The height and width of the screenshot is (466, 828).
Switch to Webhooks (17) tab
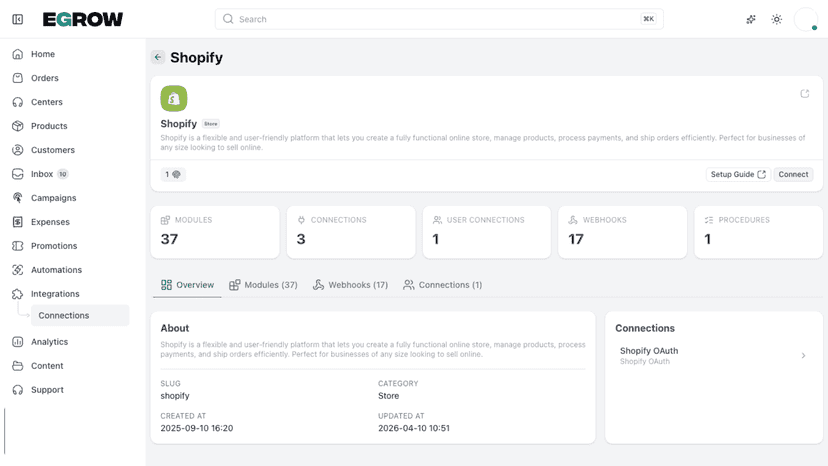tap(350, 285)
